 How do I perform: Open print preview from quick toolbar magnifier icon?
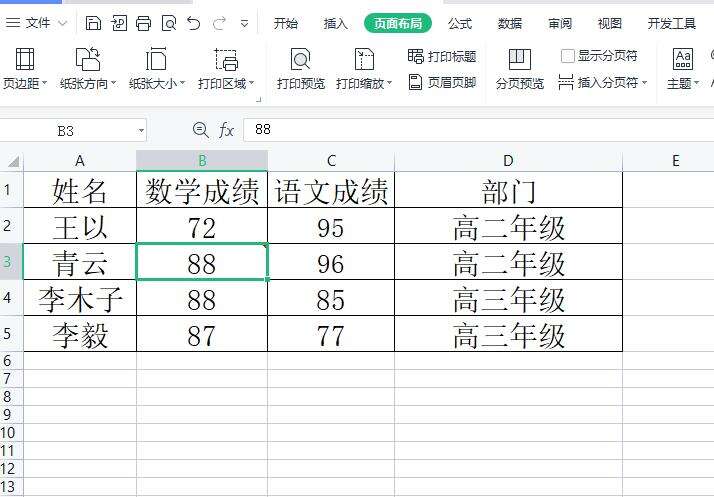[x=169, y=23]
